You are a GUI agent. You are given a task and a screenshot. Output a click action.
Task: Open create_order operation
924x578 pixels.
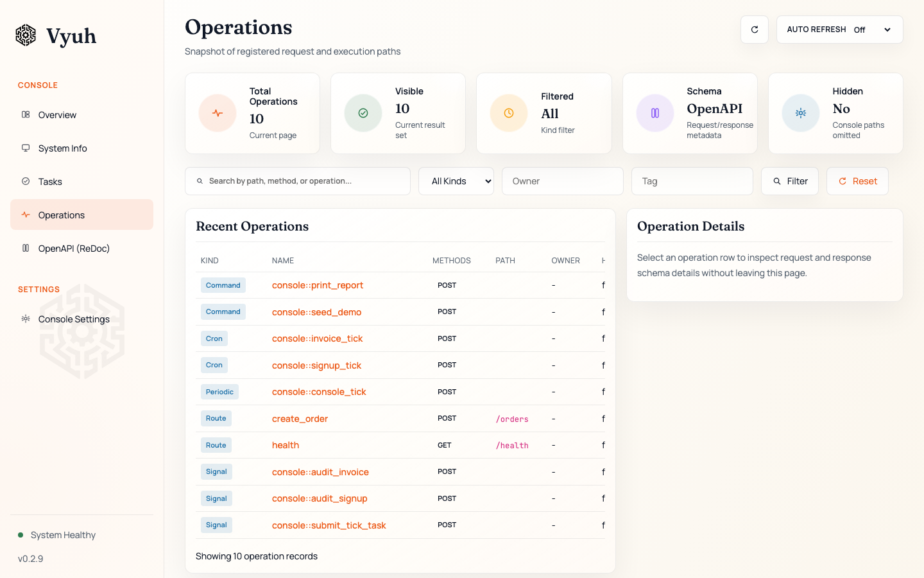(x=300, y=419)
